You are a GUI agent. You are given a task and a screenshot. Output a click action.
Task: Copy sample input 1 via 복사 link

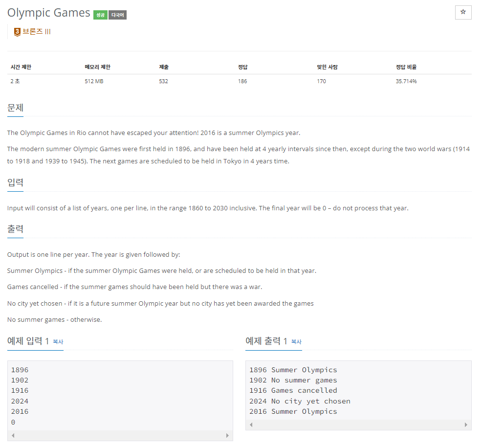(58, 341)
